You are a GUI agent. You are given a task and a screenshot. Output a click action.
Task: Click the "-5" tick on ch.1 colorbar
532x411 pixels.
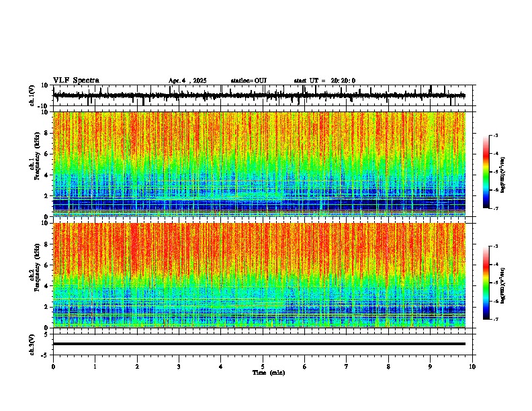click(x=496, y=172)
